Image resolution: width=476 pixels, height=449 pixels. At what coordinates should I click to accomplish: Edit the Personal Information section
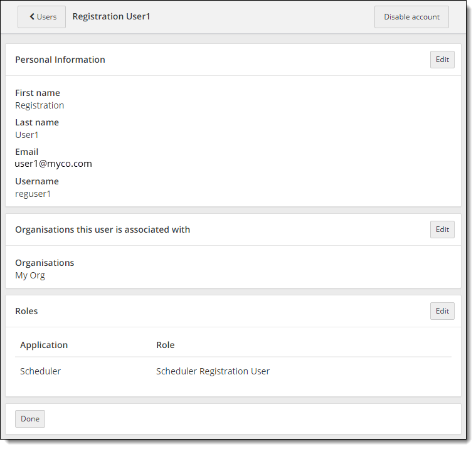click(442, 60)
